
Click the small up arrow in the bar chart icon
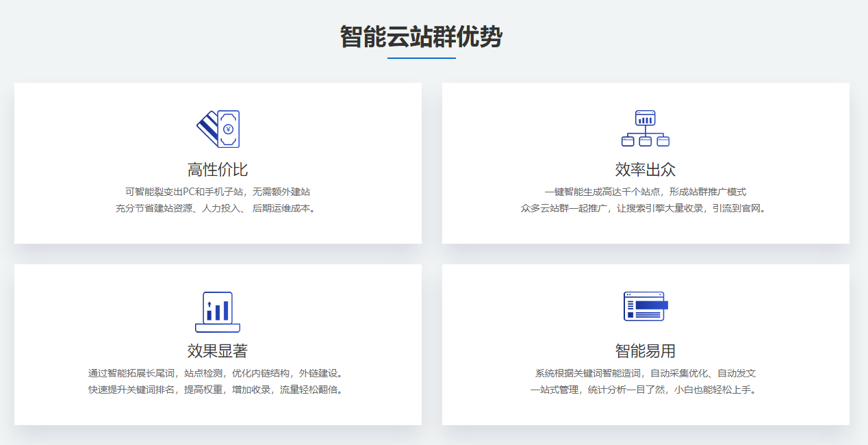(209, 303)
